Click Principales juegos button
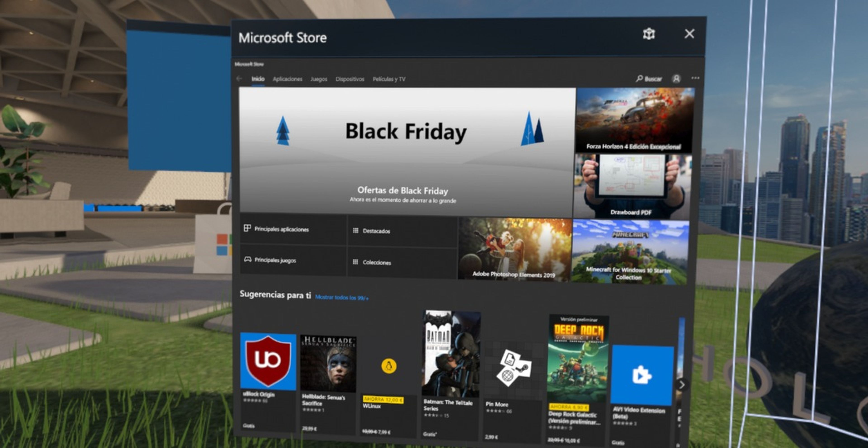 tap(293, 260)
